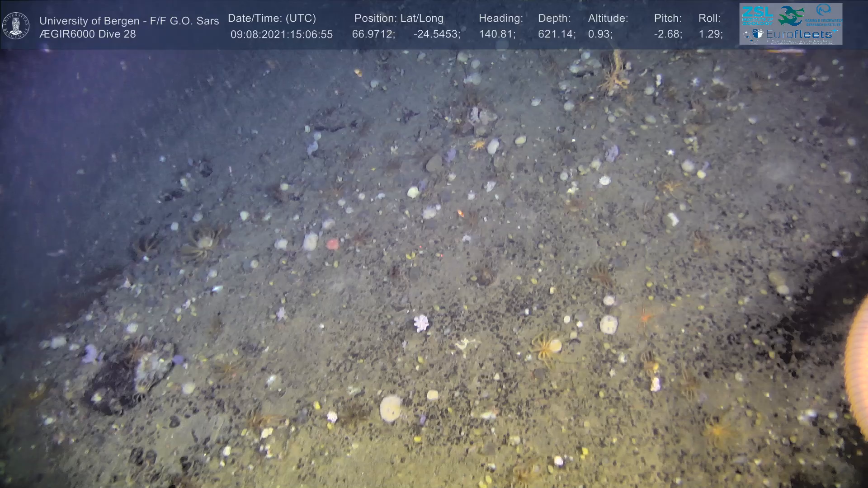Image resolution: width=868 pixels, height=488 pixels.
Task: Click the Marine & Freshwater Research Institute logo
Action: click(824, 14)
